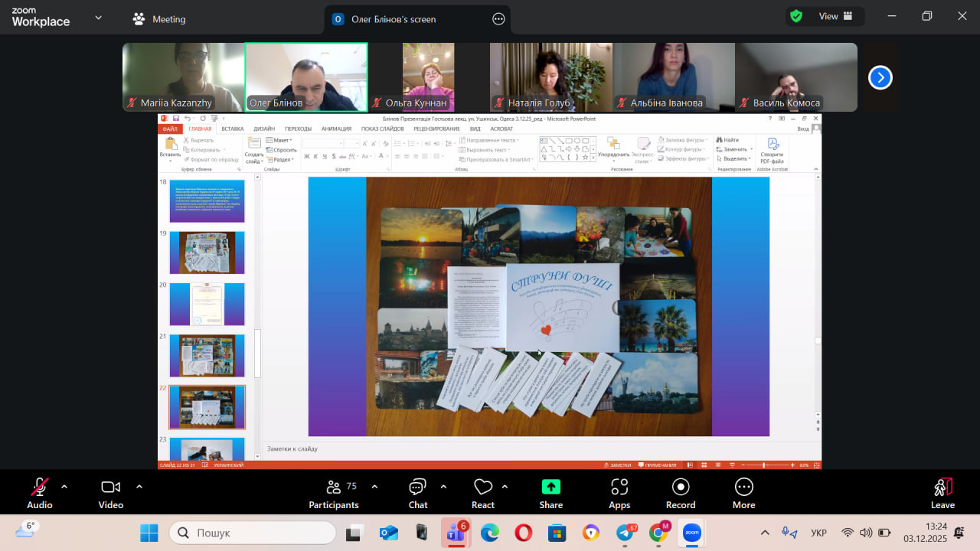Expand the video options arrow beside Video
Image resolution: width=980 pixels, height=551 pixels.
(139, 486)
